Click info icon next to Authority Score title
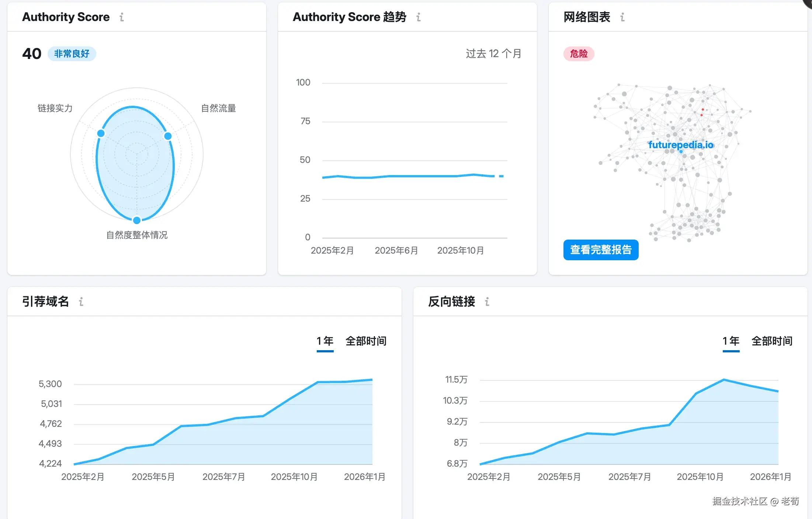 click(122, 17)
